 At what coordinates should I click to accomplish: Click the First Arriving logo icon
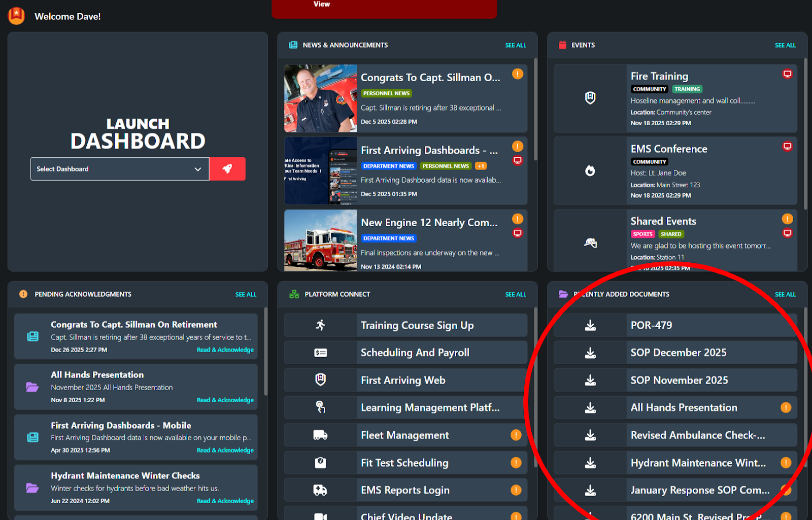point(16,16)
